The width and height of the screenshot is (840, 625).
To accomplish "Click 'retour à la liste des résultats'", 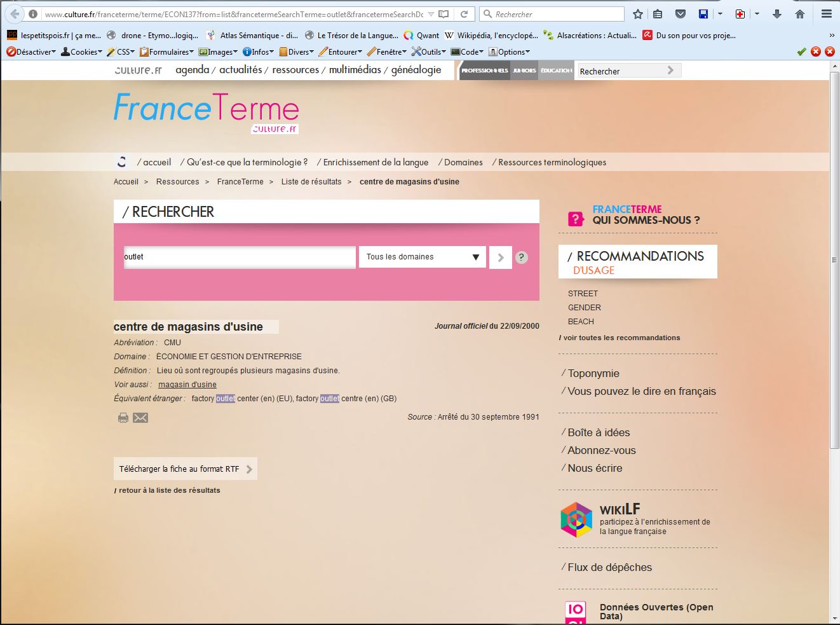I will pyautogui.click(x=169, y=490).
